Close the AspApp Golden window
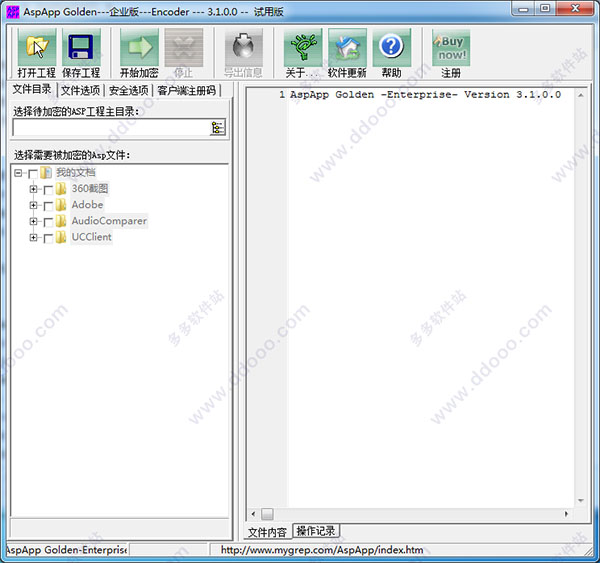600x563 pixels. (x=575, y=8)
